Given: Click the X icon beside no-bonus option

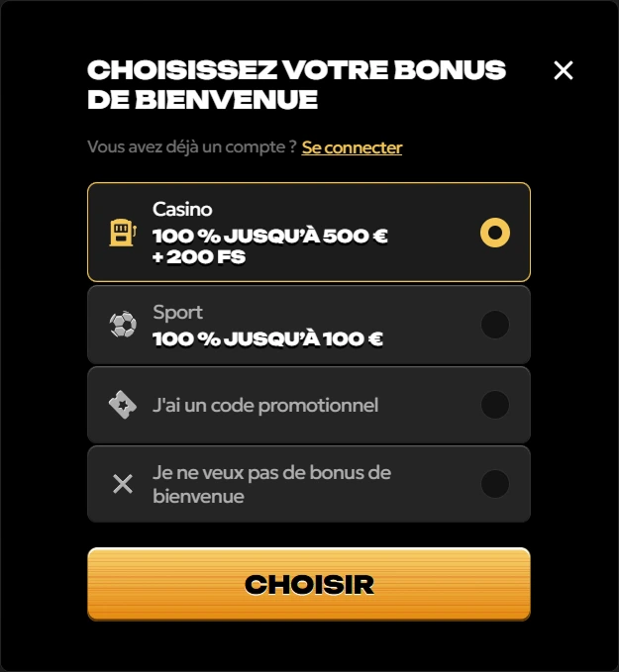Looking at the screenshot, I should point(123,484).
